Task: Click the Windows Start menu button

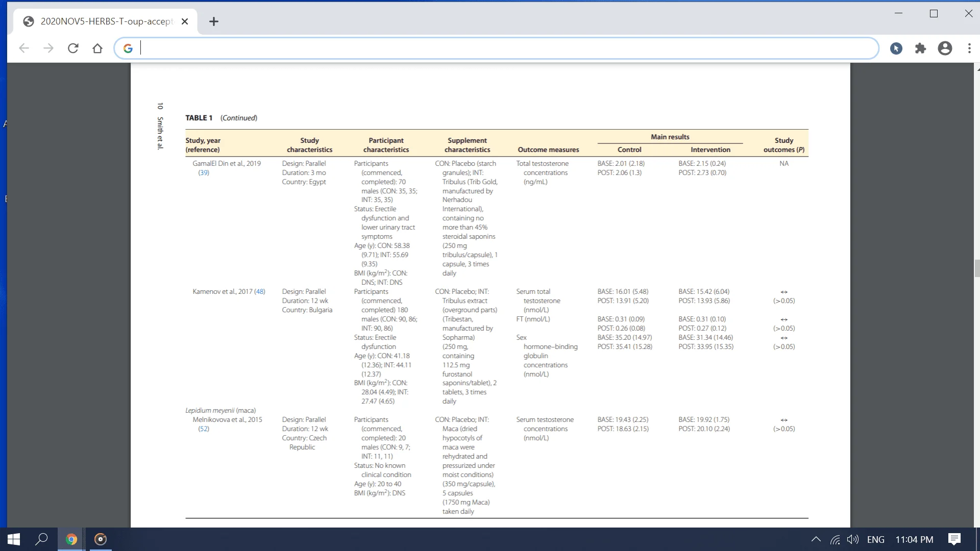Action: coord(13,539)
